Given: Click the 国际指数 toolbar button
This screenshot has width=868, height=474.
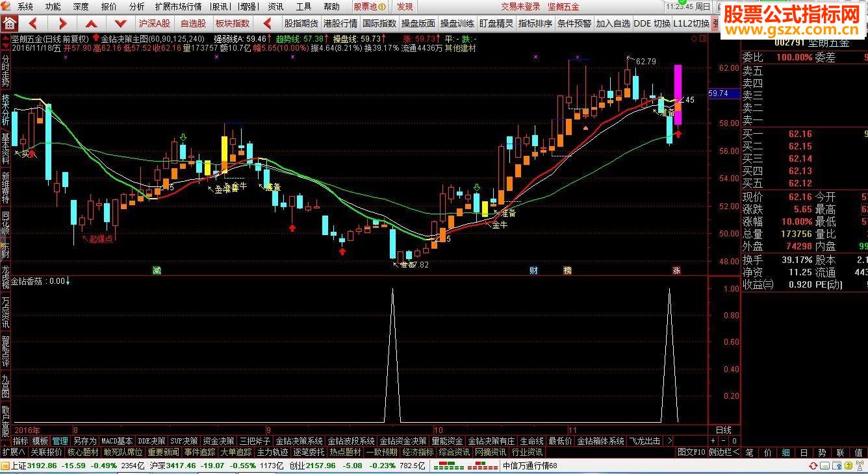Looking at the screenshot, I should pos(379,23).
